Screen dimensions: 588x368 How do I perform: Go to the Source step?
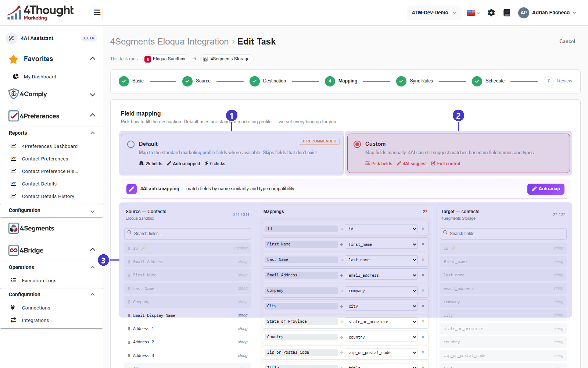pos(197,81)
